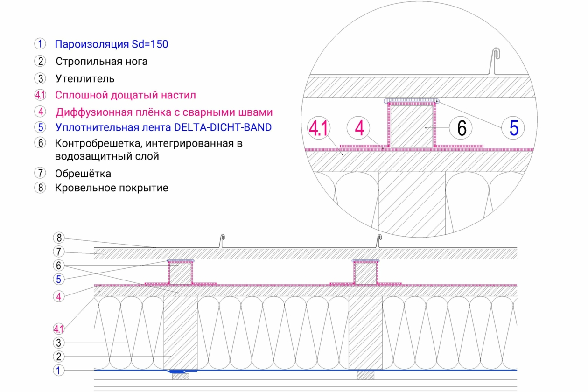Screen dimensions: 588x392
Task: Select circled 8 beside "Кровельное покрытие"
Action: (41, 188)
